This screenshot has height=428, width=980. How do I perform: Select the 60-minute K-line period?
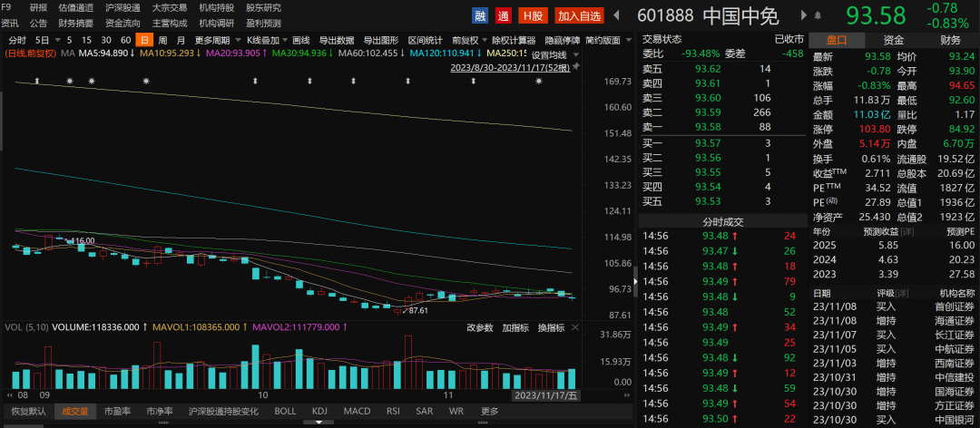click(x=125, y=41)
